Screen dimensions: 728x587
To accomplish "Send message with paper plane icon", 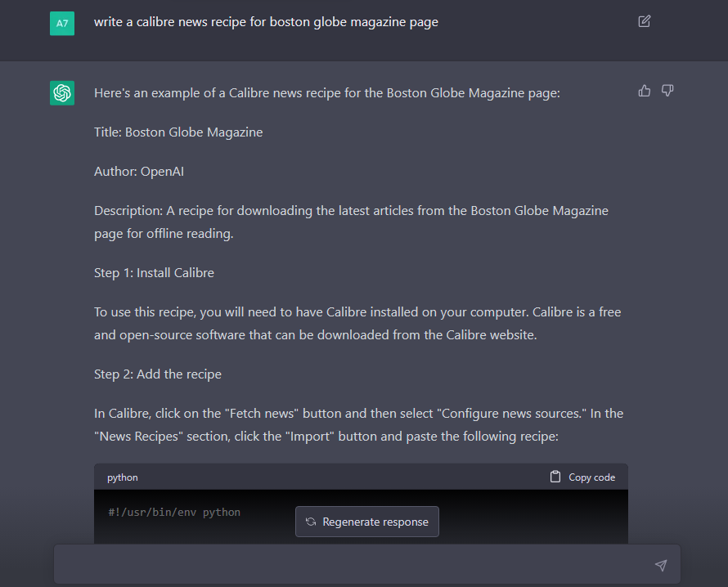I will [661, 565].
